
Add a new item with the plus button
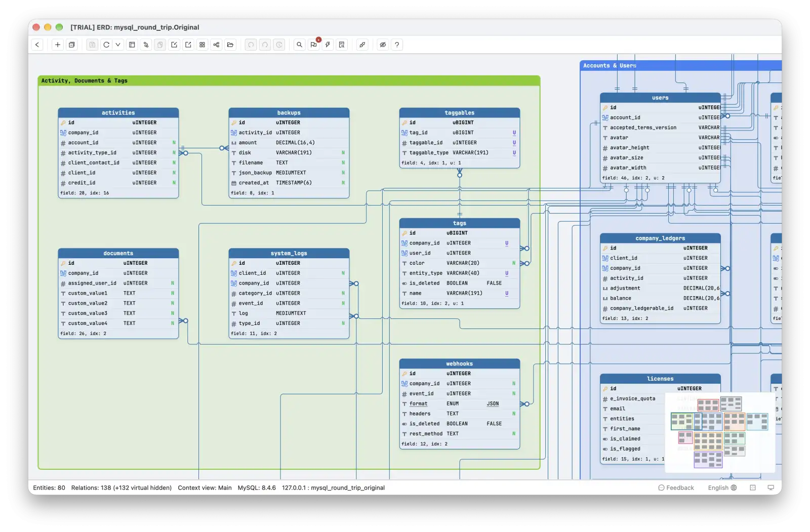pos(58,45)
